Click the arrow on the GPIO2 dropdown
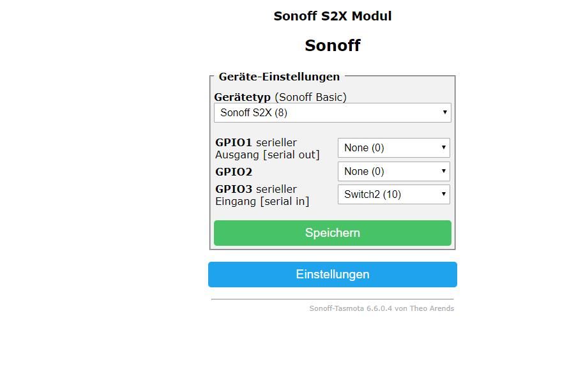 click(444, 170)
